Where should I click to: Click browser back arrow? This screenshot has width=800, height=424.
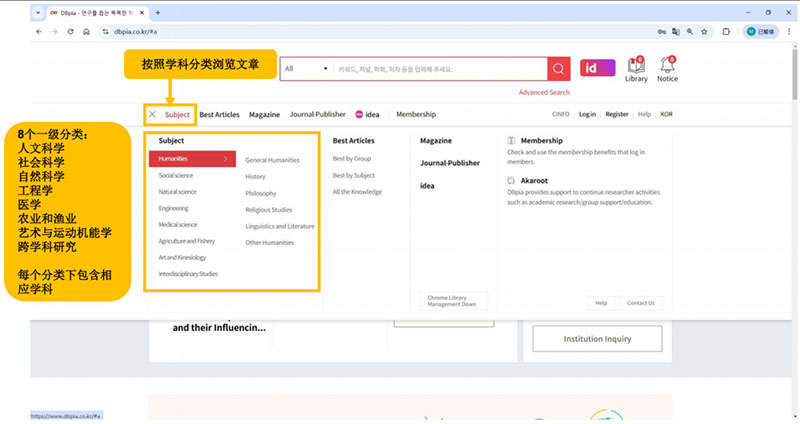(x=39, y=32)
